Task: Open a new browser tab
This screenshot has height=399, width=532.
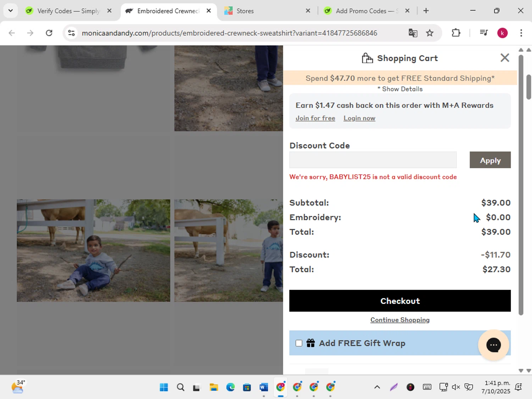Action: pos(426,11)
